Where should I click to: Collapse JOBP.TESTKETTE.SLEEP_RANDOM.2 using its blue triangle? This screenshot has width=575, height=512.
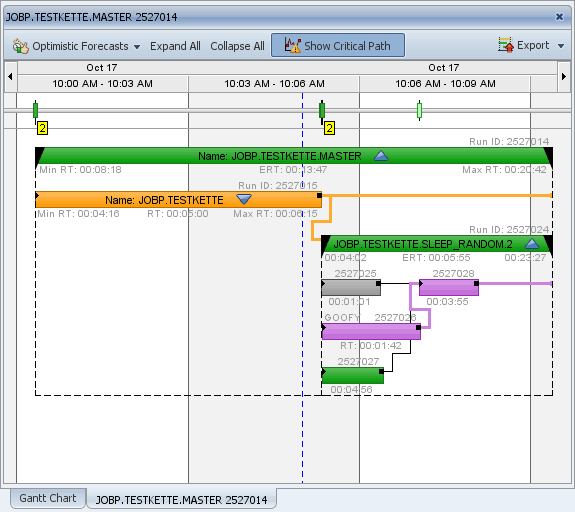pos(532,244)
